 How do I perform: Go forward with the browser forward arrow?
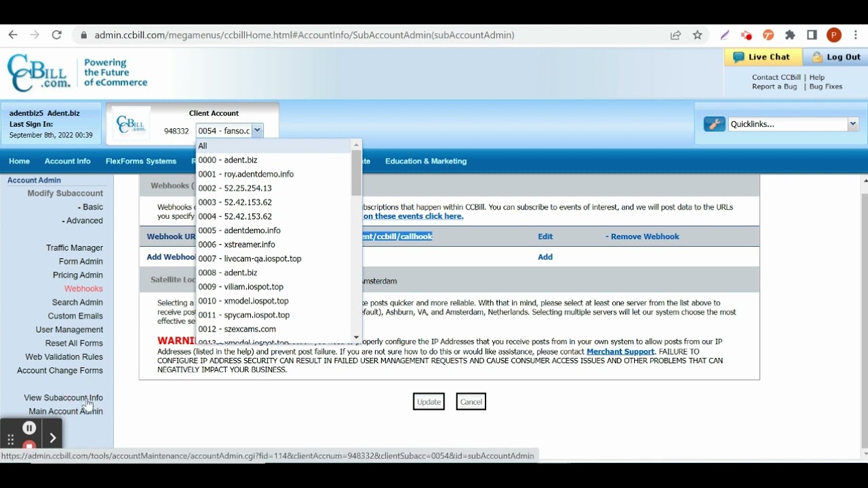click(x=35, y=35)
